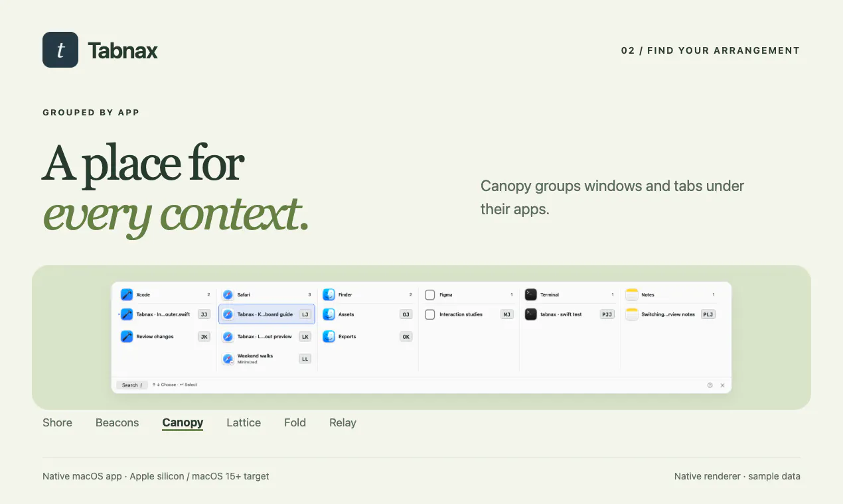
Task: Click the JK shortcut badge
Action: click(x=204, y=336)
